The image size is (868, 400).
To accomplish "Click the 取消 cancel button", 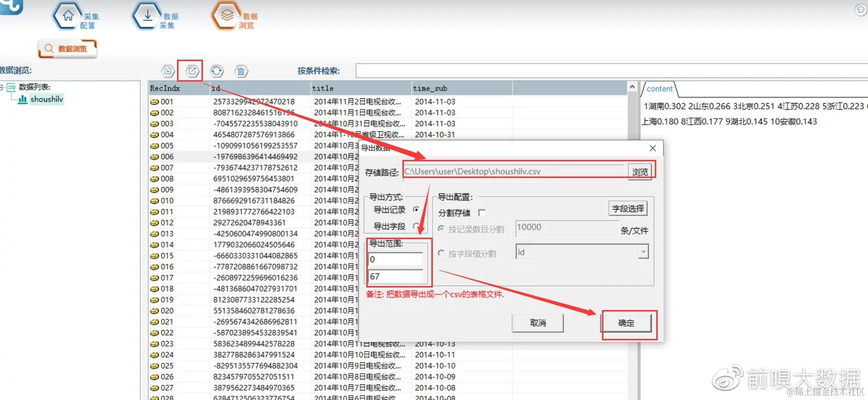I will pos(538,323).
